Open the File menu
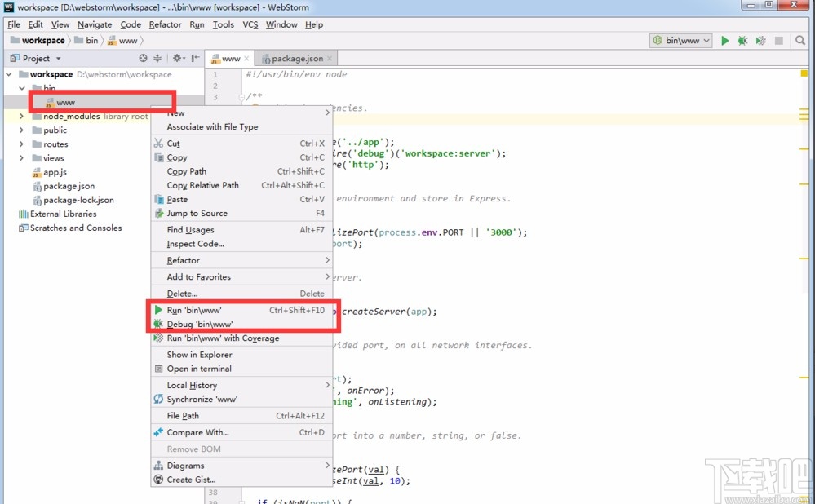 [x=14, y=24]
